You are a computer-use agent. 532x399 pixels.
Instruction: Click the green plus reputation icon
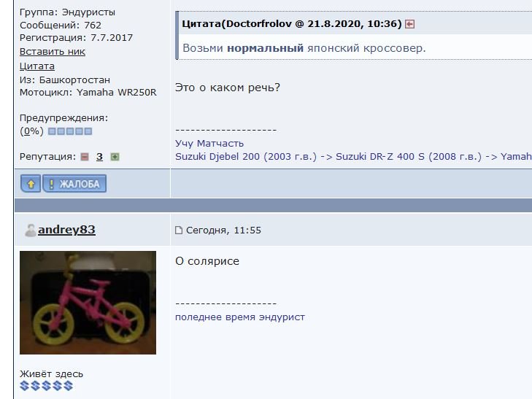[x=115, y=157]
